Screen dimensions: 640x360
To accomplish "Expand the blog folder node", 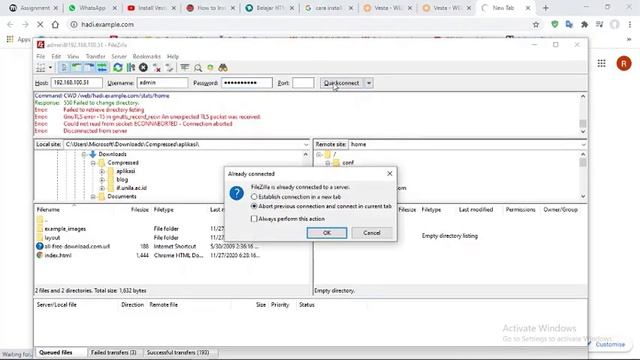I will point(102,180).
